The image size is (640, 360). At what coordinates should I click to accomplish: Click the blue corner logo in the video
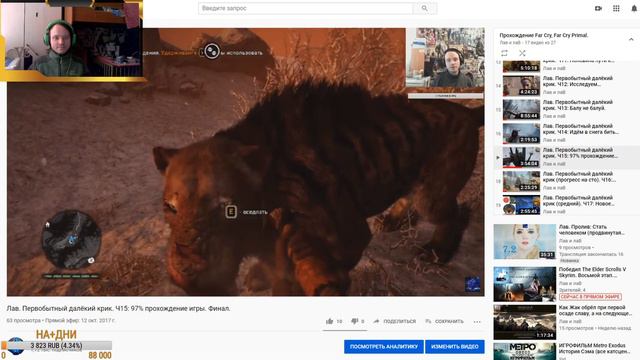473,284
